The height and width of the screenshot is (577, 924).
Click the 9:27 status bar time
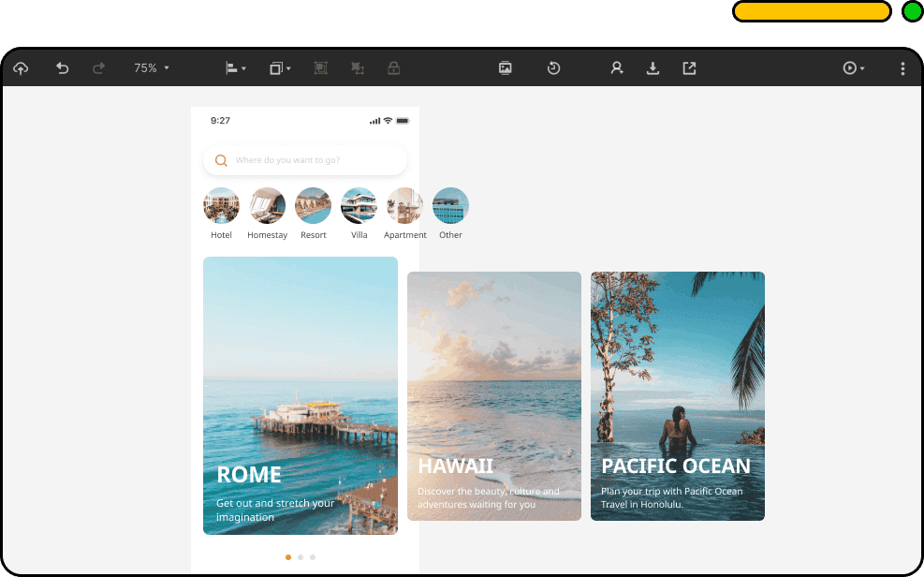coord(220,121)
